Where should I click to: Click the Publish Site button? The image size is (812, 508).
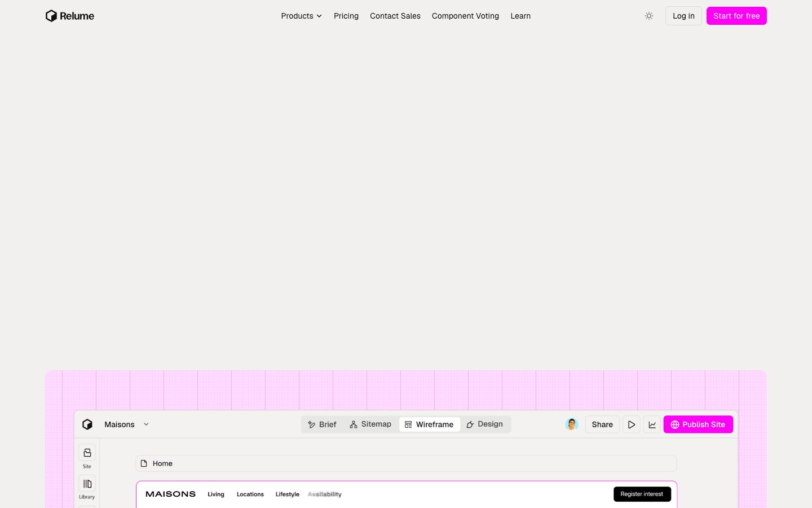pos(698,424)
